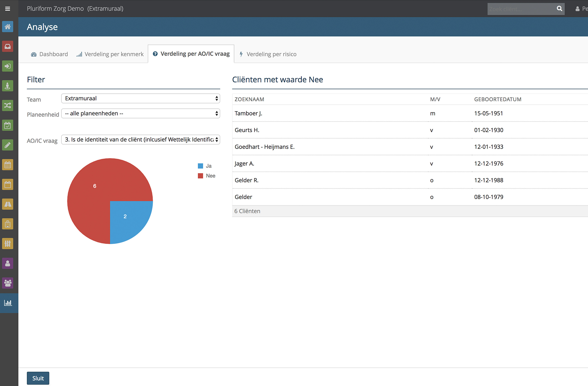Click the magnifier search icon

[x=559, y=9]
